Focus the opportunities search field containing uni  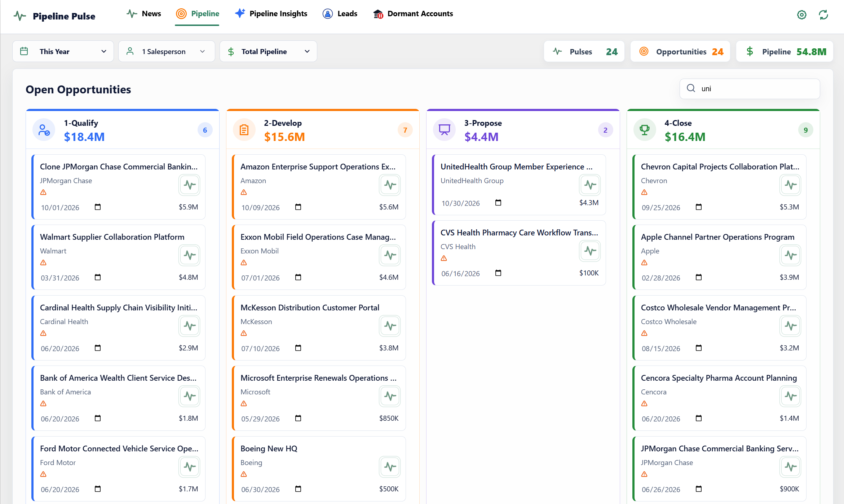[750, 89]
